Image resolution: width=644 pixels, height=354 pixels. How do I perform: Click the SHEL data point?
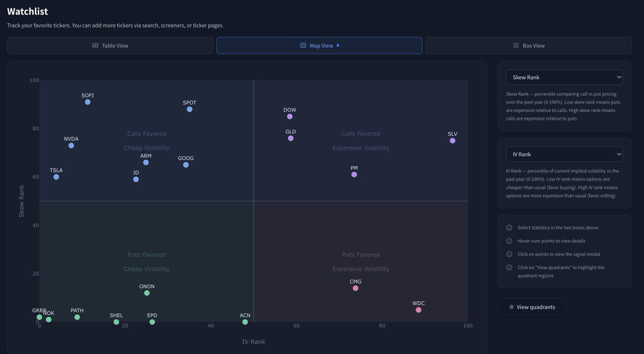[x=116, y=322]
